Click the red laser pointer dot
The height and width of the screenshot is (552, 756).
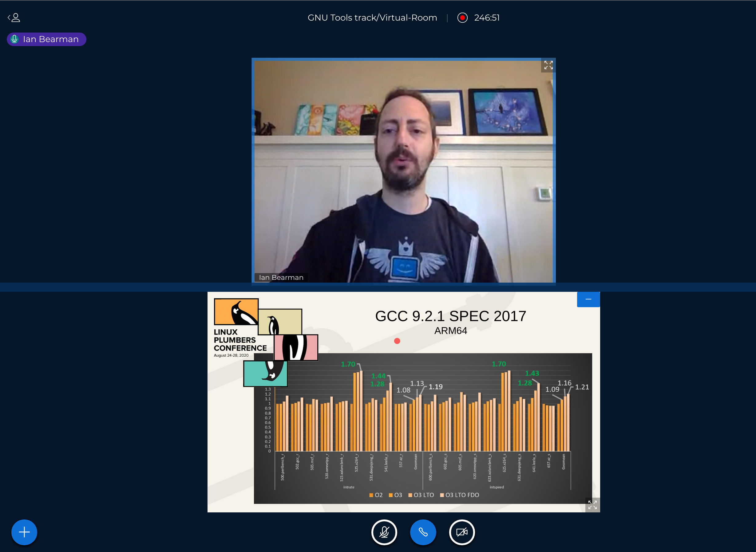click(397, 341)
